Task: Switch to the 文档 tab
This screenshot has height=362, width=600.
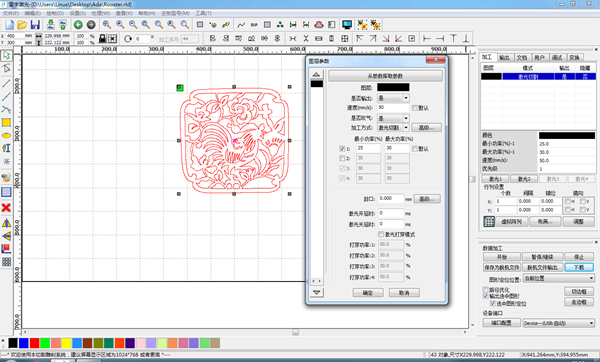Action: pos(522,57)
